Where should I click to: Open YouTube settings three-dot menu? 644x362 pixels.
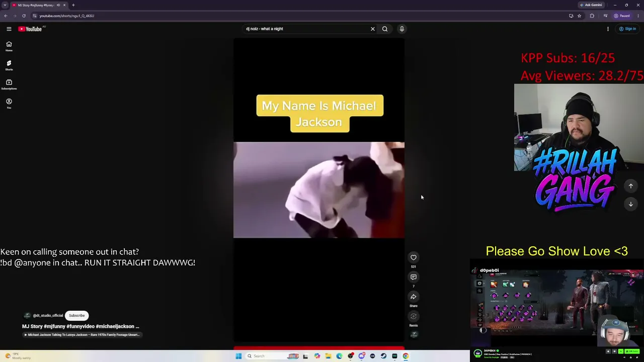tap(608, 29)
